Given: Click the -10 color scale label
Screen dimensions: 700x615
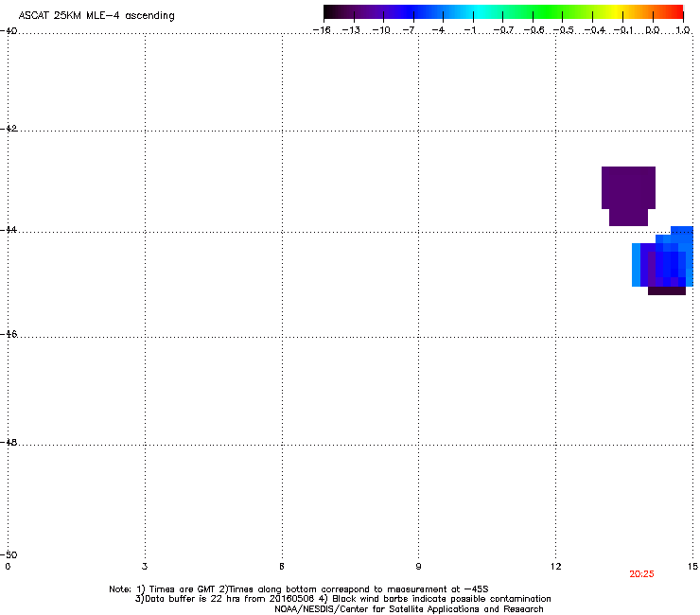Looking at the screenshot, I should 381,30.
